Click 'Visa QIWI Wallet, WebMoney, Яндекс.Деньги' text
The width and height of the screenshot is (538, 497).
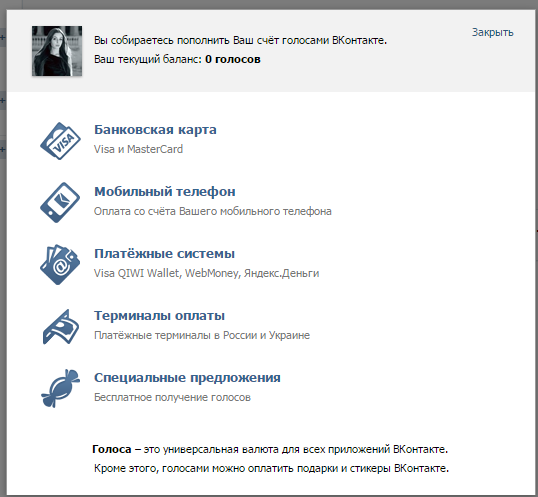click(207, 273)
